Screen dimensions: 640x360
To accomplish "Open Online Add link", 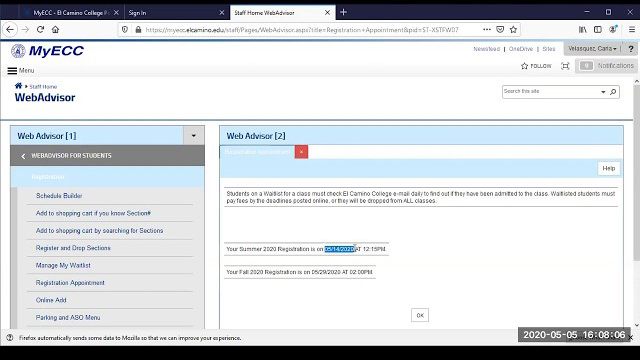I will coord(51,300).
